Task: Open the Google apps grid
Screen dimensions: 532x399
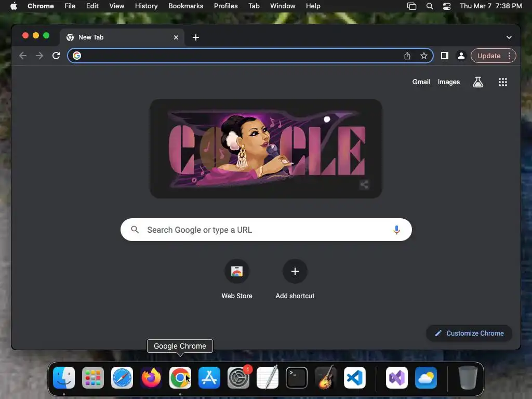Action: [503, 82]
